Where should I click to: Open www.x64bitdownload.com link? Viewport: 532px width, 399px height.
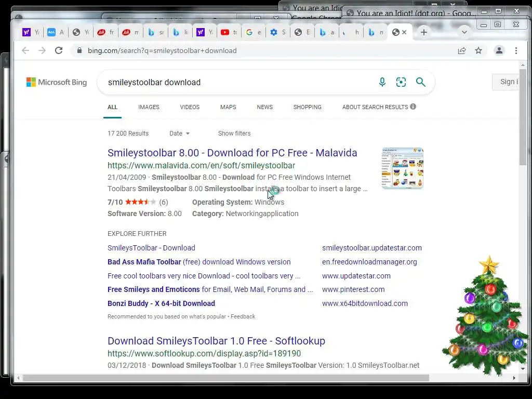coord(365,303)
